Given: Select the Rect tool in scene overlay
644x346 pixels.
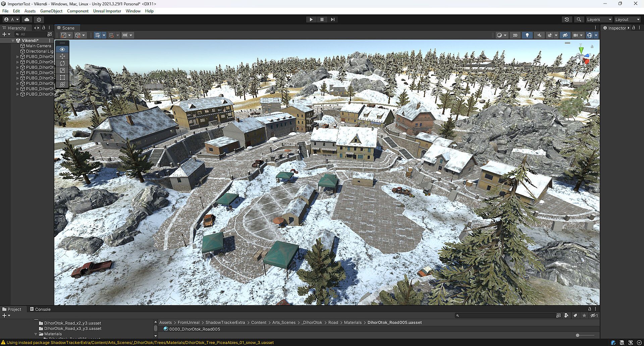Looking at the screenshot, I should coord(62,77).
